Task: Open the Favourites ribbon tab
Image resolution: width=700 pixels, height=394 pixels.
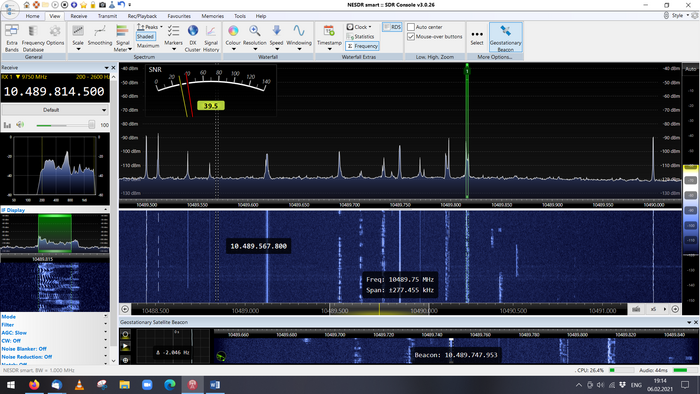Action: (x=179, y=16)
